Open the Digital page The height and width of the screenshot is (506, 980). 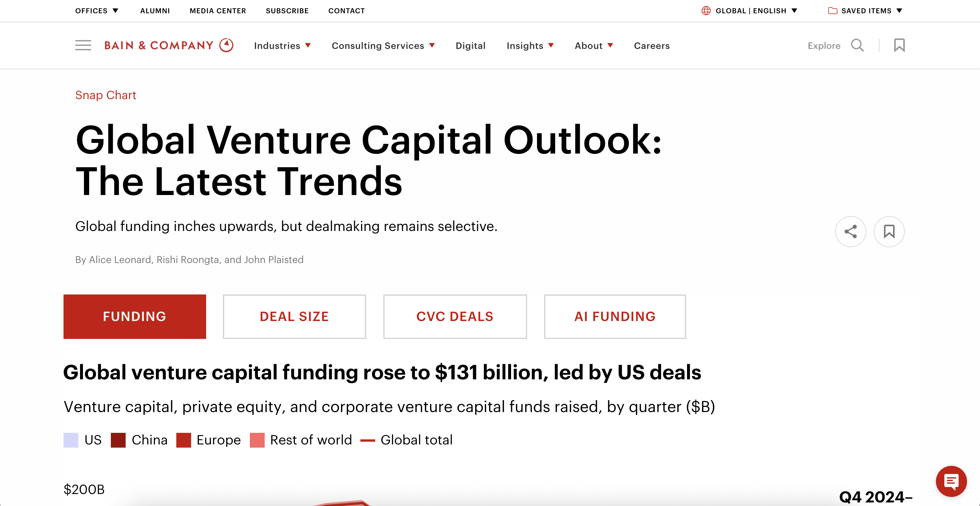[470, 46]
